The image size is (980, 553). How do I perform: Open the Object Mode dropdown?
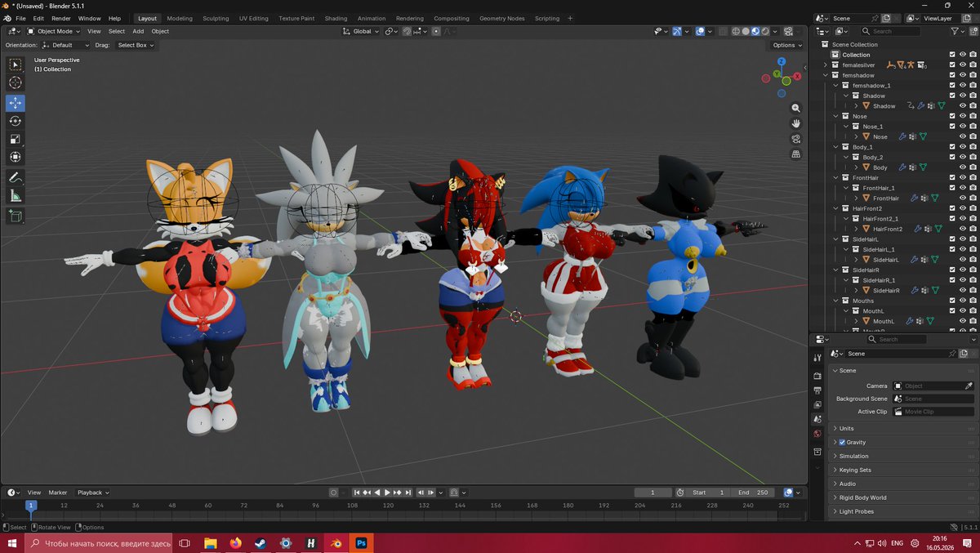click(54, 31)
